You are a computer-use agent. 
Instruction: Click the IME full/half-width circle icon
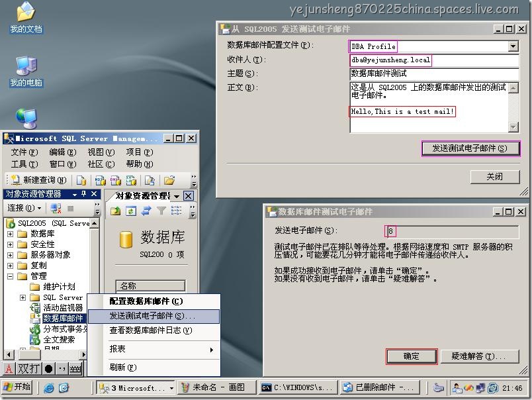(x=48, y=368)
